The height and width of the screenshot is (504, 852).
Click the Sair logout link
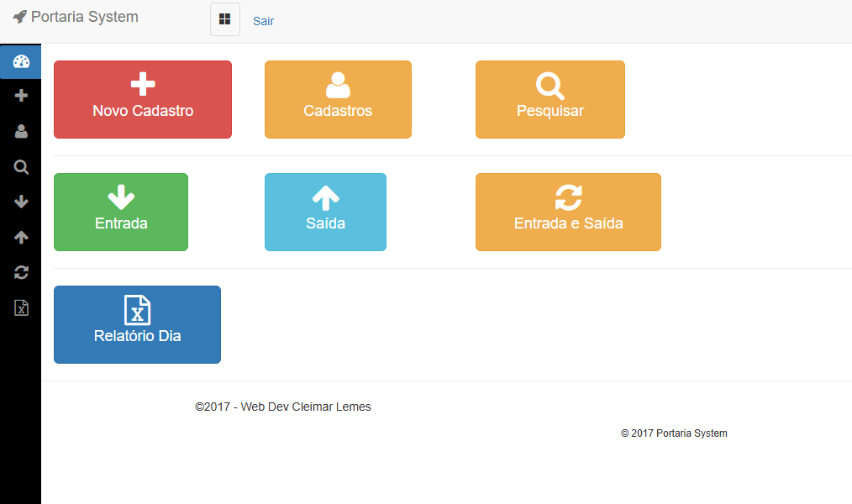264,21
